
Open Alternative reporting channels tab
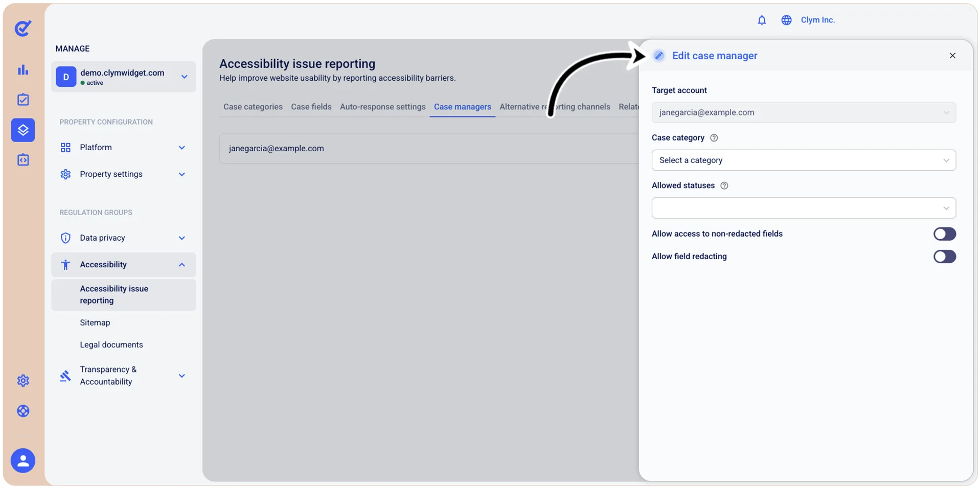[555, 107]
